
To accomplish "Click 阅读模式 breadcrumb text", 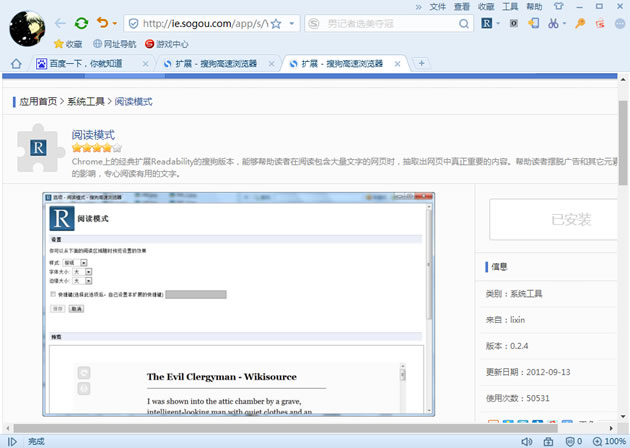I will tap(133, 102).
